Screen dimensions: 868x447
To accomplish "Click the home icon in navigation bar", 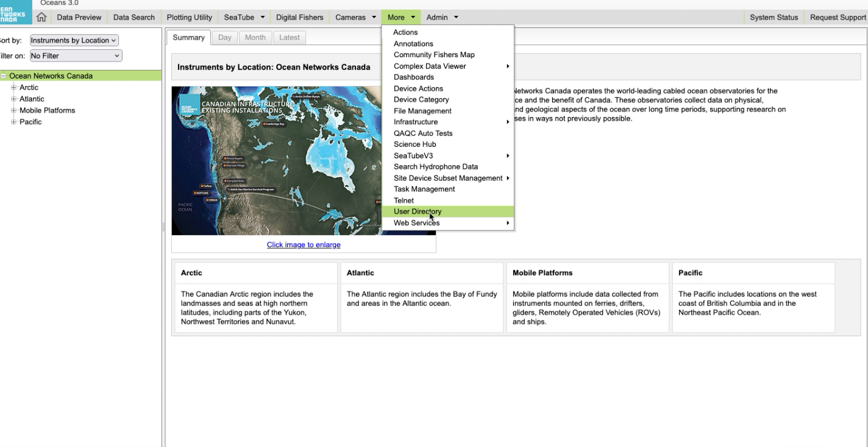I will click(43, 18).
